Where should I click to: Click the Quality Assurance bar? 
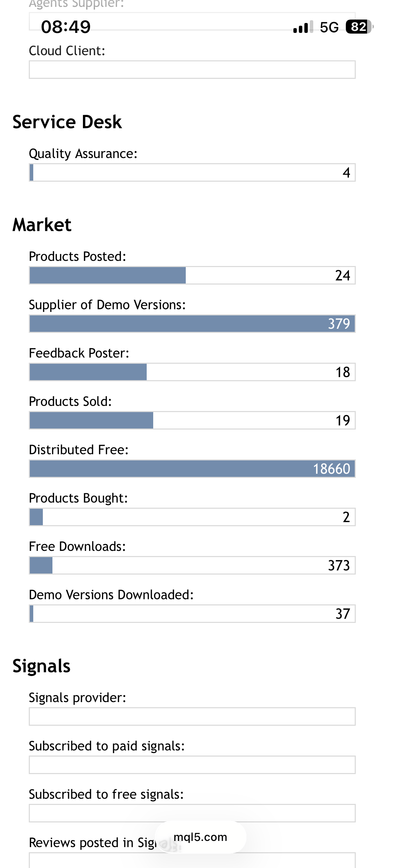[192, 172]
